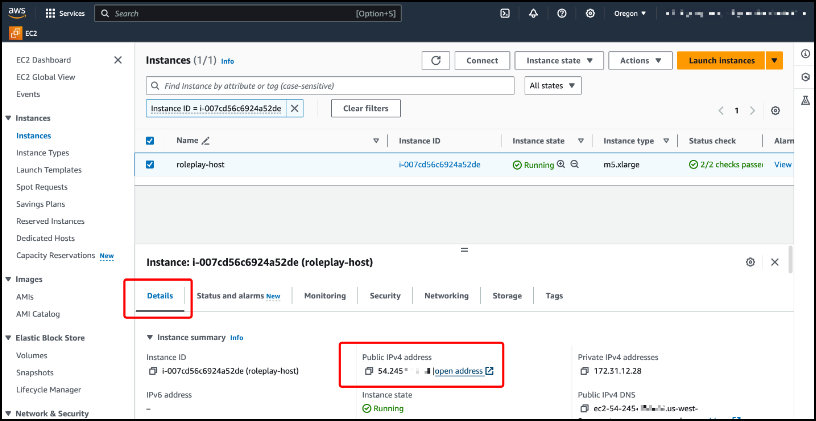Switch to the Storage tab

point(507,296)
